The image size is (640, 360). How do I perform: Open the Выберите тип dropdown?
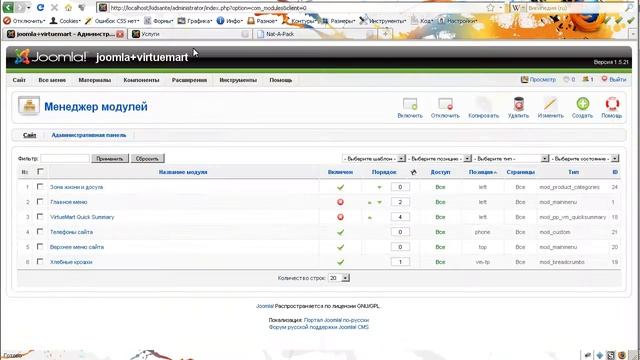[511, 158]
